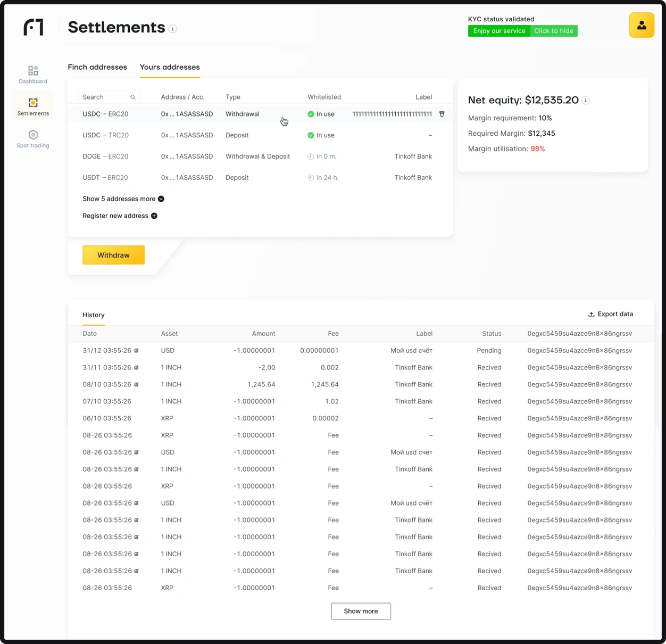
Task: Click the 0.002 fee value
Action: [x=329, y=368]
